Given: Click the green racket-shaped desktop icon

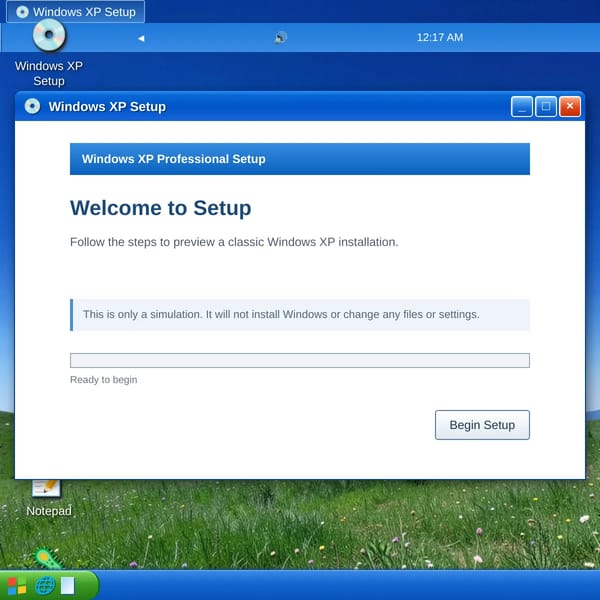Looking at the screenshot, I should (x=47, y=559).
